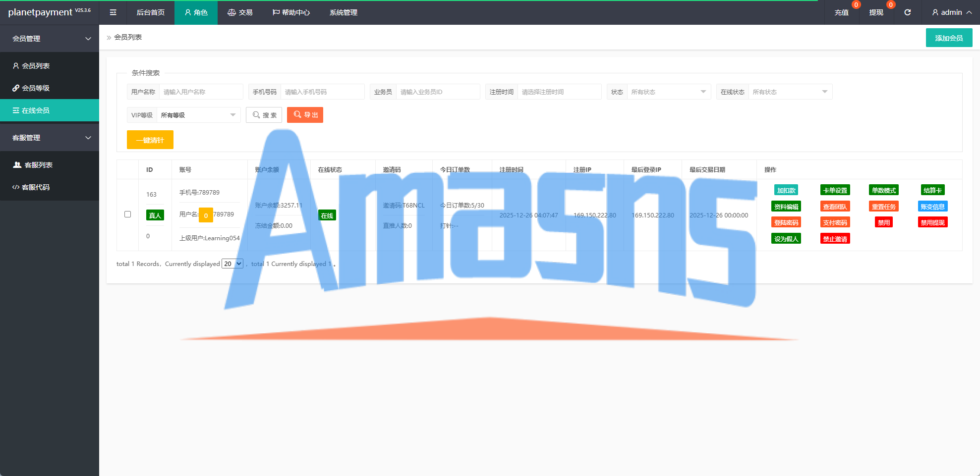This screenshot has width=980, height=476.
Task: Tick the checkbox for member 163
Action: click(127, 214)
